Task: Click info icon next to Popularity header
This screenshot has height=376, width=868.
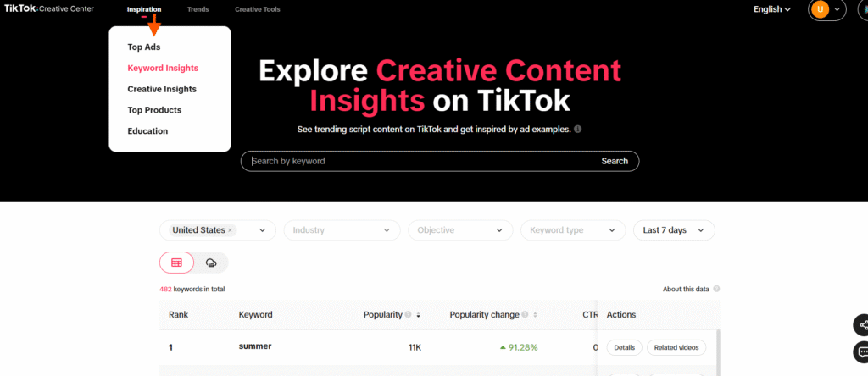Action: click(x=408, y=315)
